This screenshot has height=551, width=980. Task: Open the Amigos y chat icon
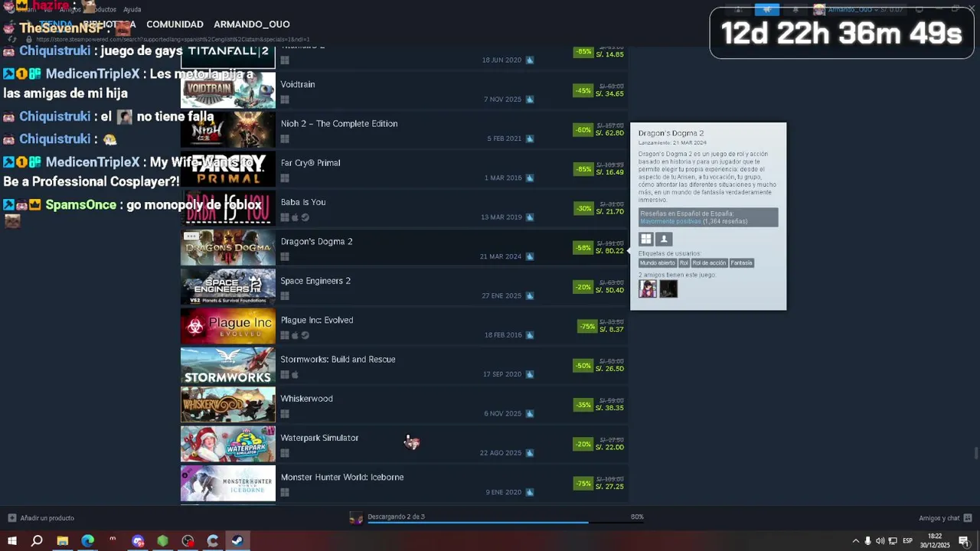pyautogui.click(x=968, y=518)
